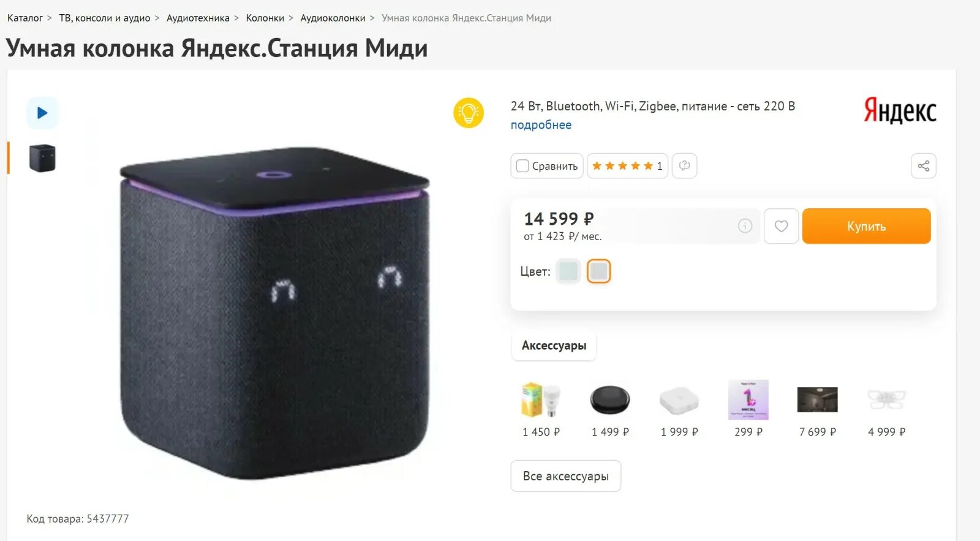Image resolution: width=980 pixels, height=541 pixels.
Task: Open the подробнее link
Action: [x=541, y=125]
